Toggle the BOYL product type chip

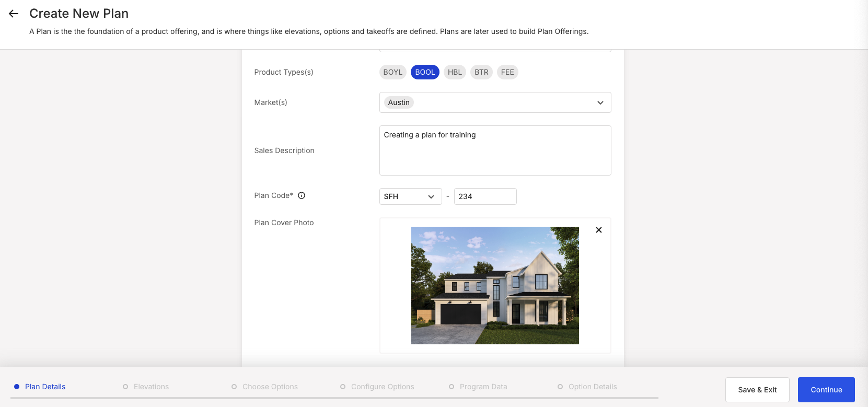point(393,72)
